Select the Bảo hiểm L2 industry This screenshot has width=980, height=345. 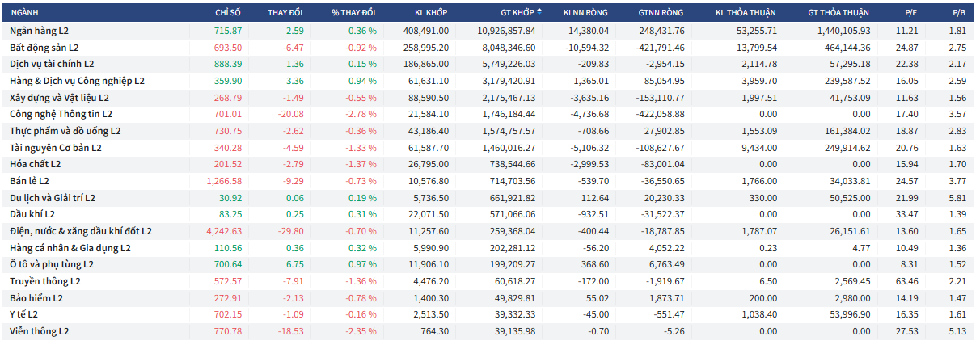pyautogui.click(x=36, y=298)
